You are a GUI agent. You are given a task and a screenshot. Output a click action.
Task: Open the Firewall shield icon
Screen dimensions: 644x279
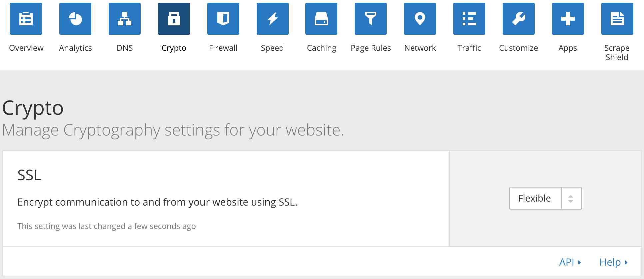223,19
